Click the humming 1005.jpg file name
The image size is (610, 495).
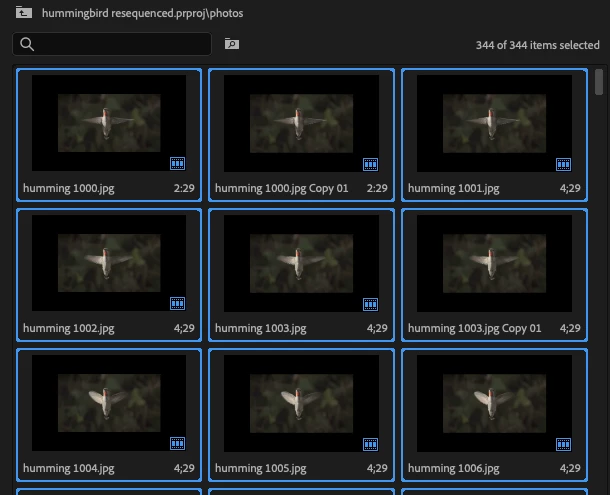click(x=261, y=469)
